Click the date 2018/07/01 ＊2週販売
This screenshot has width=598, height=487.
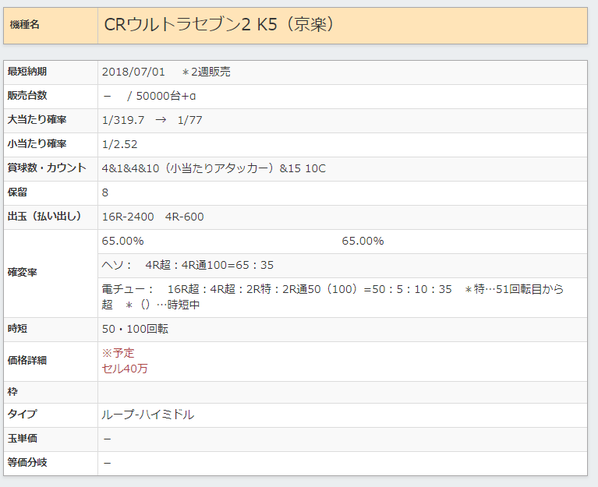(x=166, y=72)
